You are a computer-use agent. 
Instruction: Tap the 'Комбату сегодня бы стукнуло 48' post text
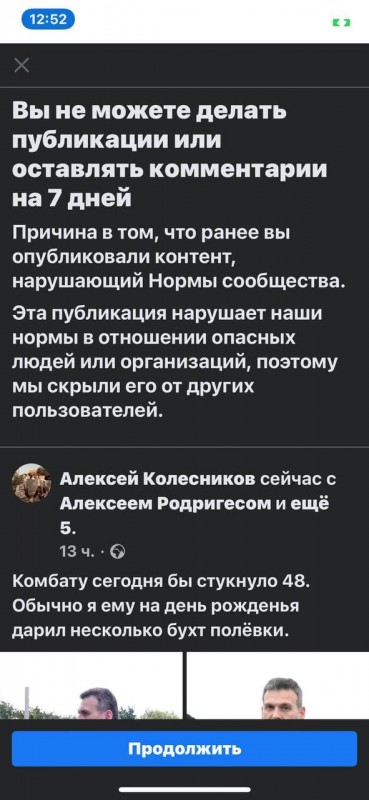[161, 582]
